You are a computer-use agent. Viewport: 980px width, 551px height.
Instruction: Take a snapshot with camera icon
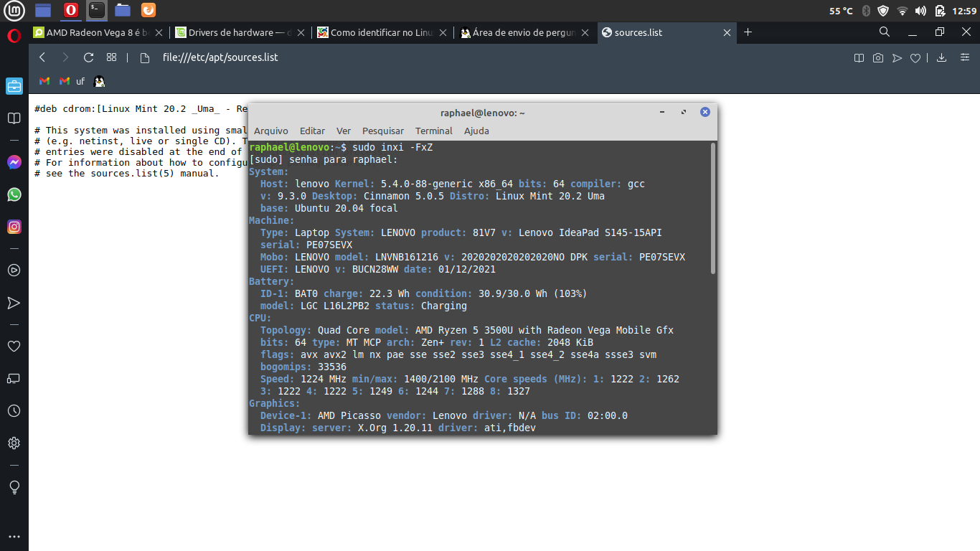tap(877, 58)
